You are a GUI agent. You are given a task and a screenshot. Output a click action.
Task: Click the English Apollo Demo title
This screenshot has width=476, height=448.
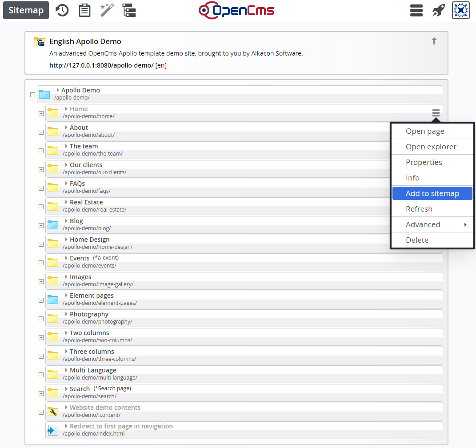click(x=85, y=41)
